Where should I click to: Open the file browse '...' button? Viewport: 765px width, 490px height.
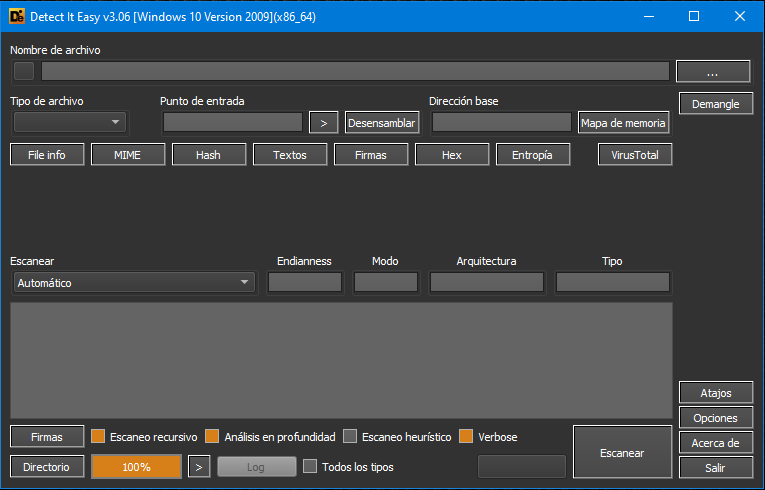click(713, 72)
